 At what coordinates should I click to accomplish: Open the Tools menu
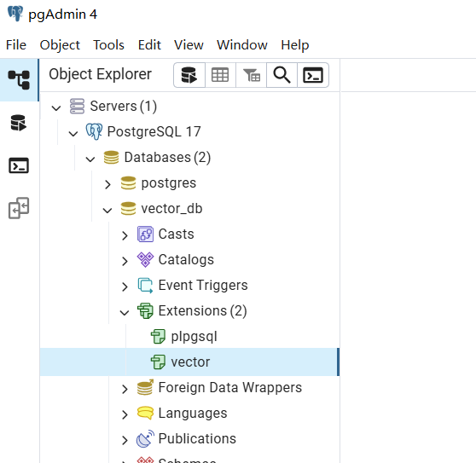coord(108,45)
